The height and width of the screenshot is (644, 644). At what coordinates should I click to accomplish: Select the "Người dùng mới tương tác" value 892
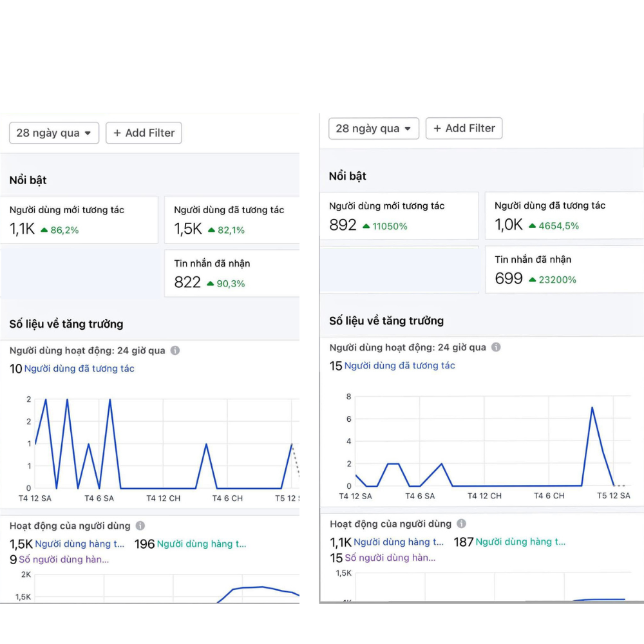click(343, 225)
